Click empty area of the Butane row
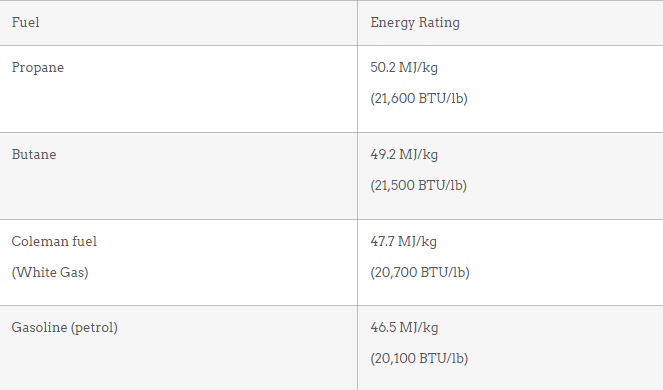 pyautogui.click(x=211, y=184)
